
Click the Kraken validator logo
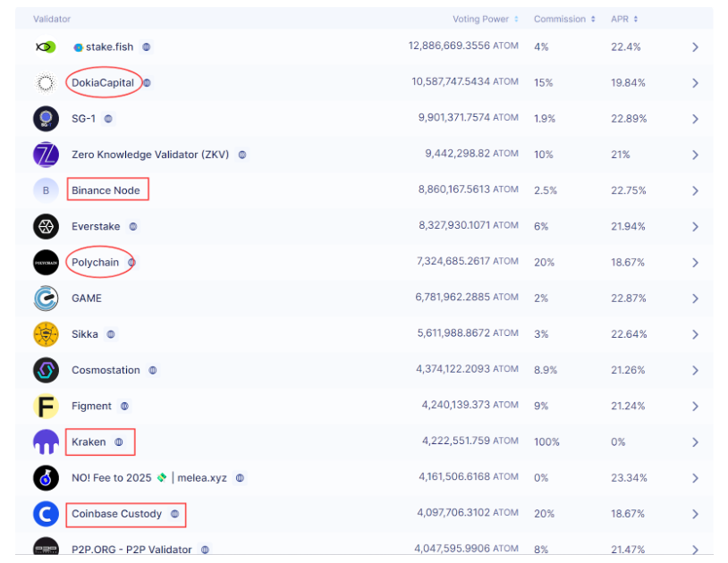[x=46, y=442]
